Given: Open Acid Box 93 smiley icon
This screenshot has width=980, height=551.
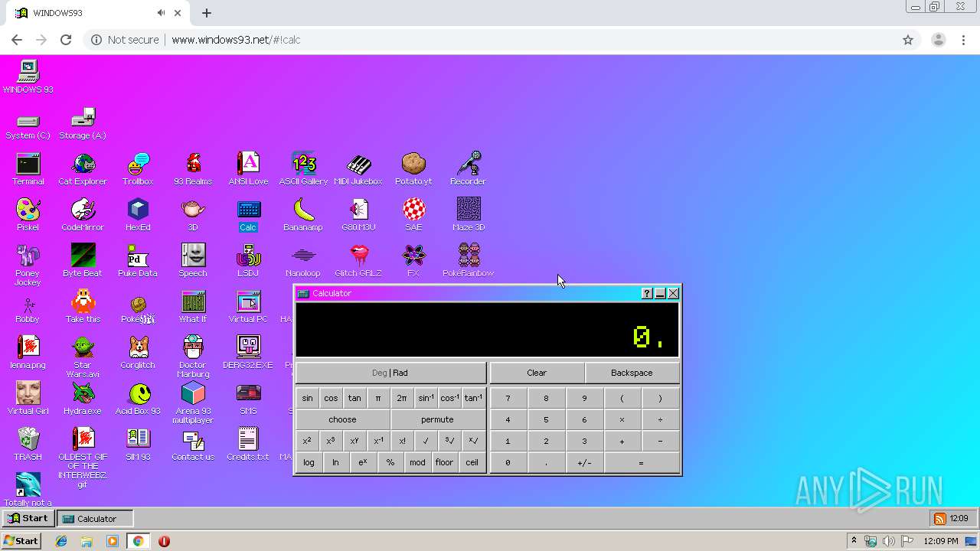Looking at the screenshot, I should click(138, 399).
